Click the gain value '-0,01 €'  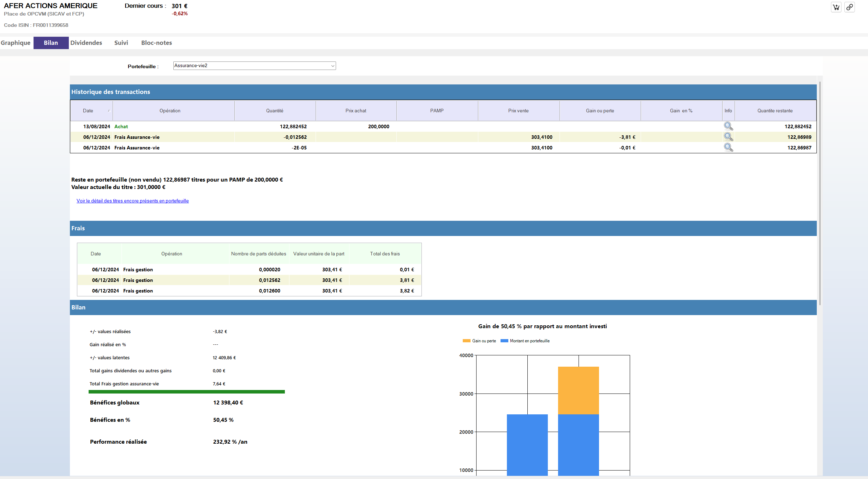[627, 148]
